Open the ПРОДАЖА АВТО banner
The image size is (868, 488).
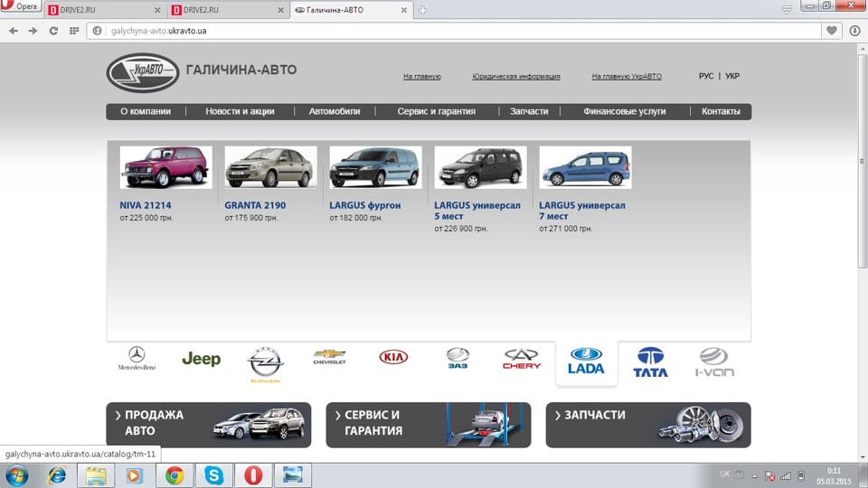[209, 425]
